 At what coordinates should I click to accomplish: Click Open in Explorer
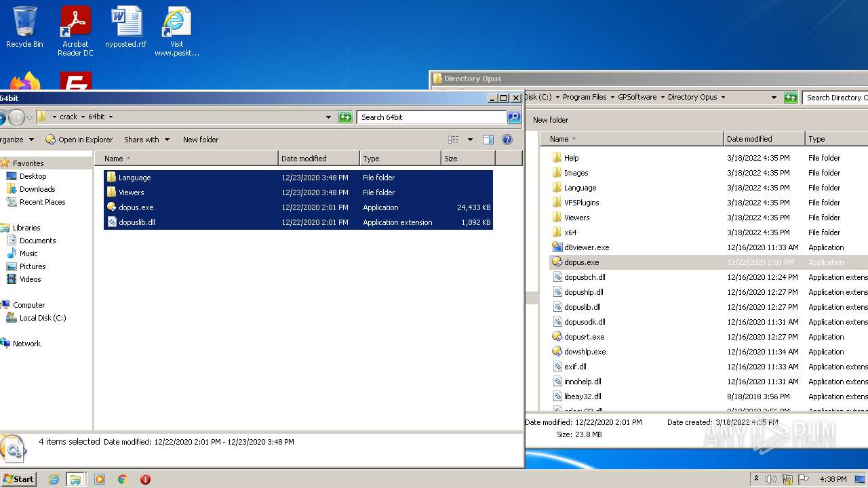[79, 140]
